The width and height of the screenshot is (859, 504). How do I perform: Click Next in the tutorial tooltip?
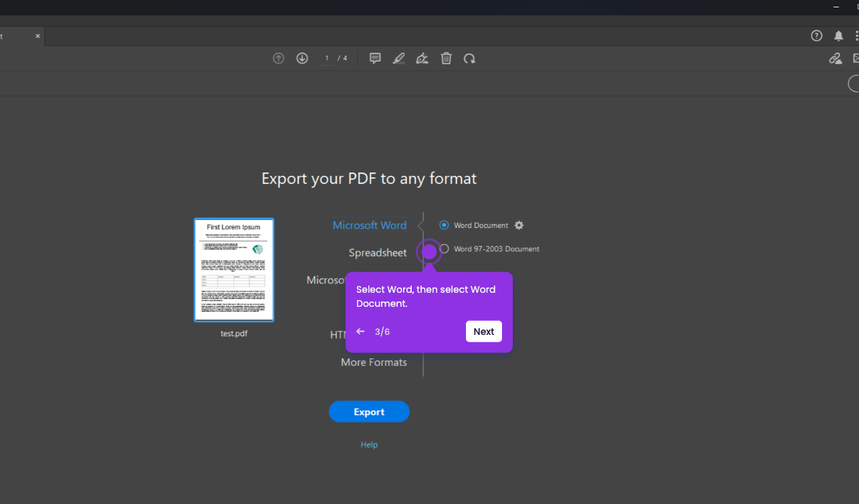[x=484, y=332]
